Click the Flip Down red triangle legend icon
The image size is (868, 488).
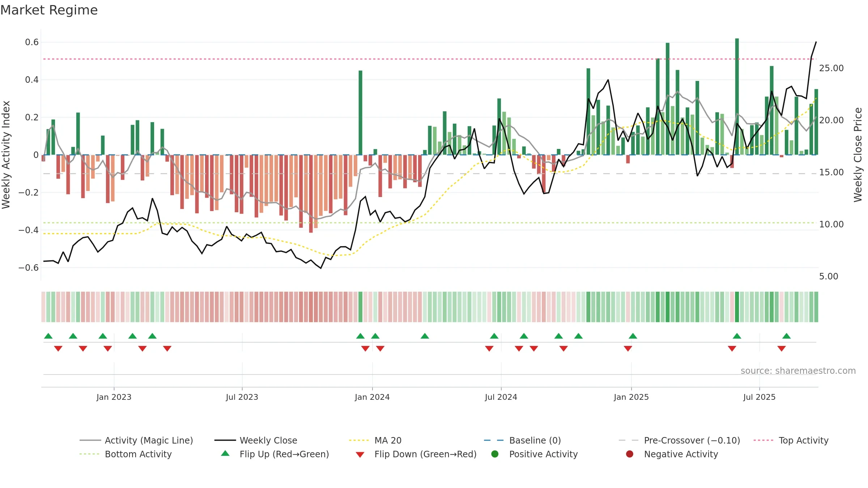(360, 455)
